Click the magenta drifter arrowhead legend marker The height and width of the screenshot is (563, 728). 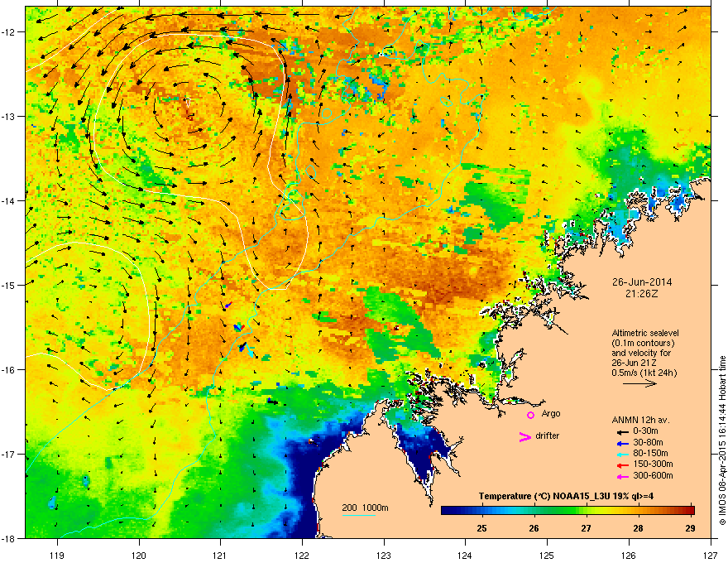point(524,436)
